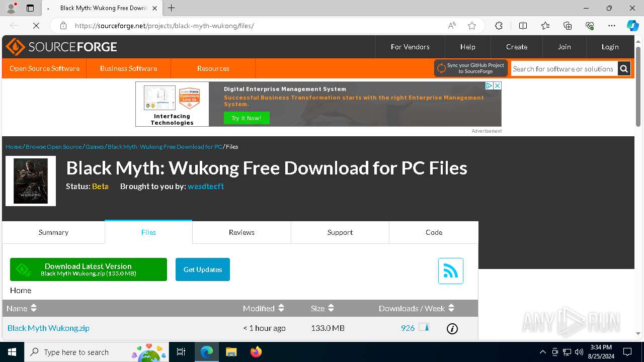Open the taskbar clock and date
This screenshot has height=362, width=644.
point(600,352)
